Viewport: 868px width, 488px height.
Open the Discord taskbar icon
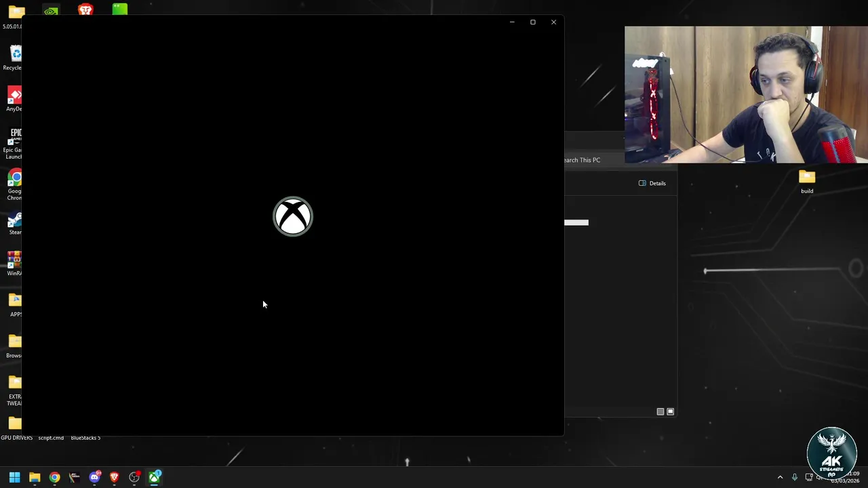click(94, 478)
